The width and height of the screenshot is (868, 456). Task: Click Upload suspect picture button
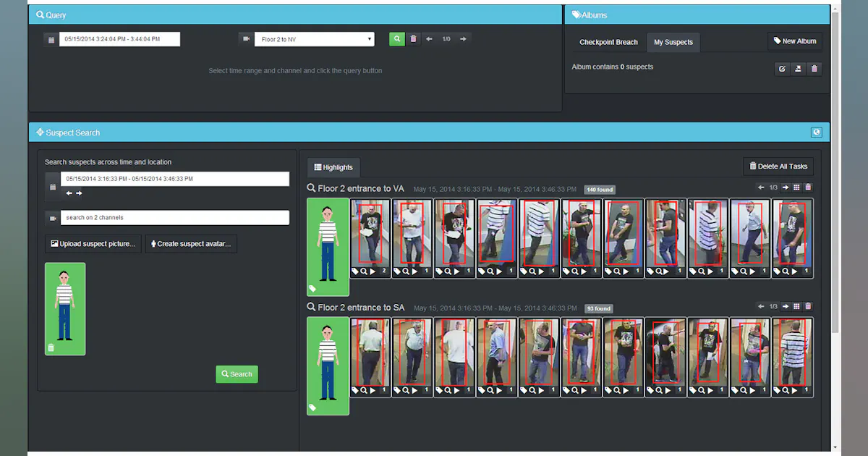point(93,244)
